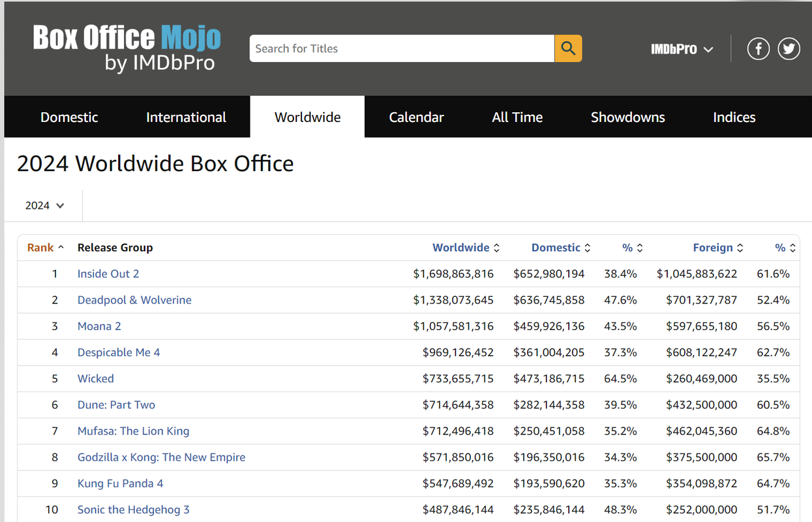The image size is (812, 522).
Task: Sort by Domestic column arrows
Action: coord(587,248)
